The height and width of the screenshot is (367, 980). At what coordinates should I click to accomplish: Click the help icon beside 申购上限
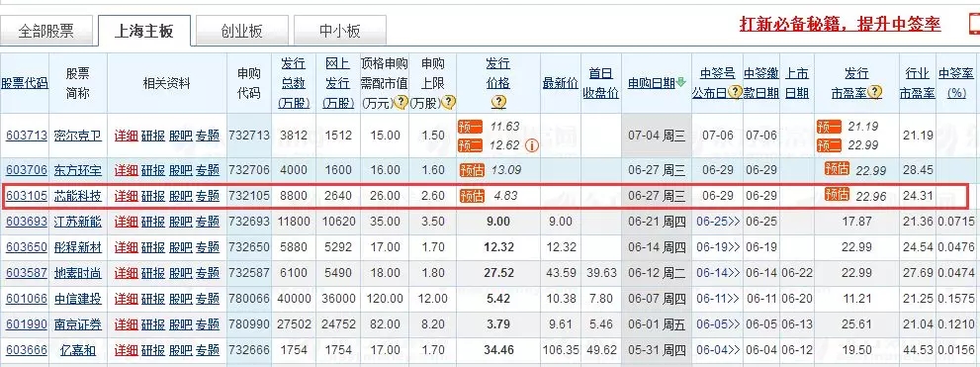point(449,101)
